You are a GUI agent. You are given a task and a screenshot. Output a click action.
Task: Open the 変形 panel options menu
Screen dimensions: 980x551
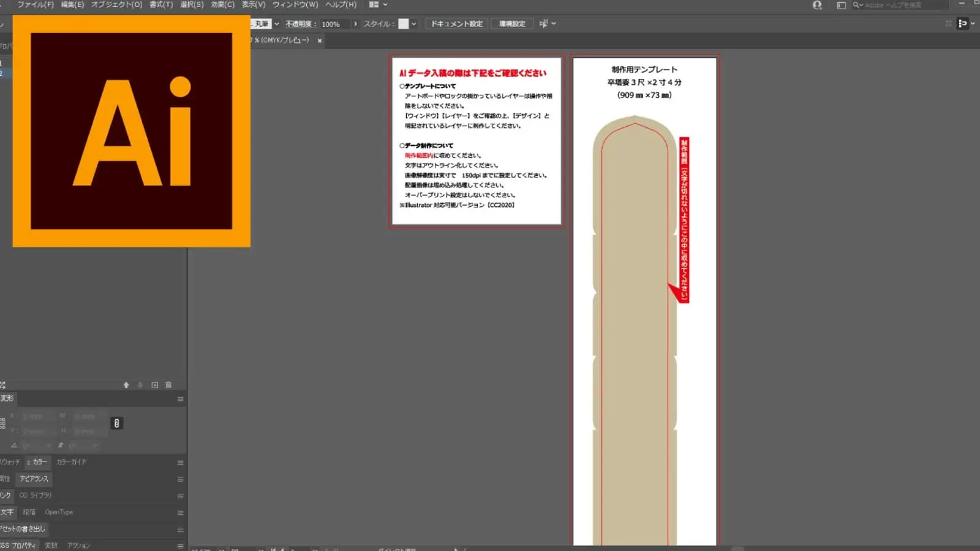(x=180, y=399)
